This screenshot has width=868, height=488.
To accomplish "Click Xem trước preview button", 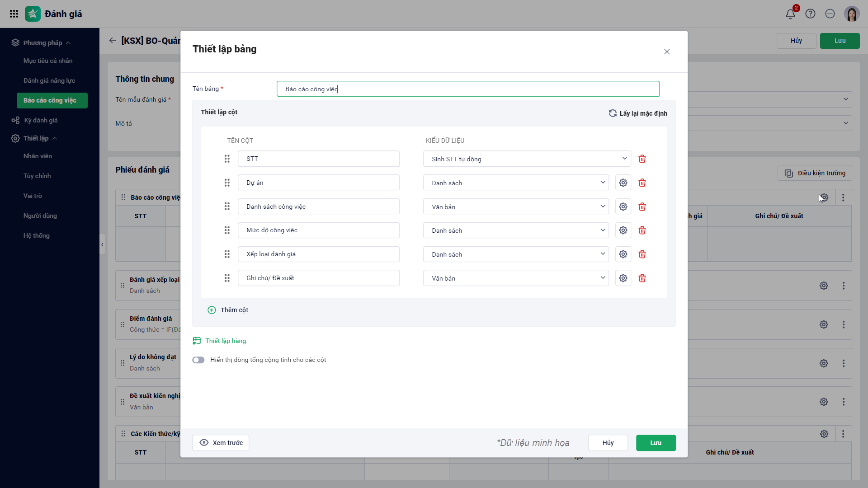I will 221,443.
